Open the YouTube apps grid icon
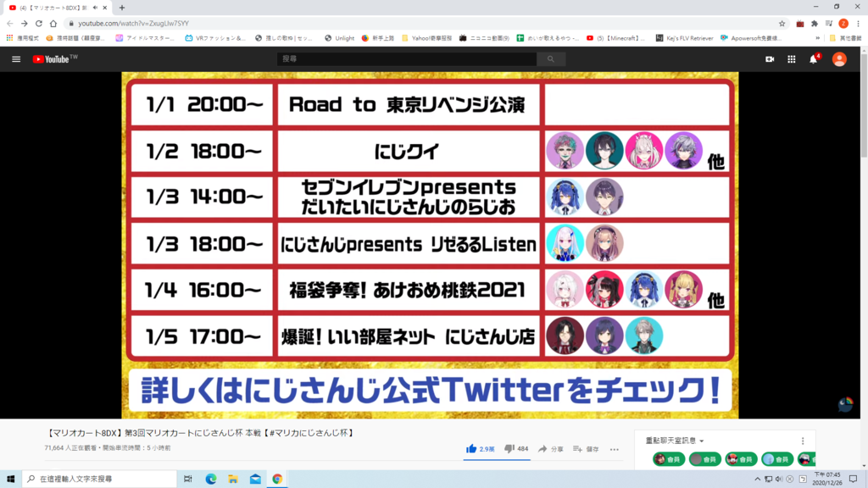 pos(792,59)
